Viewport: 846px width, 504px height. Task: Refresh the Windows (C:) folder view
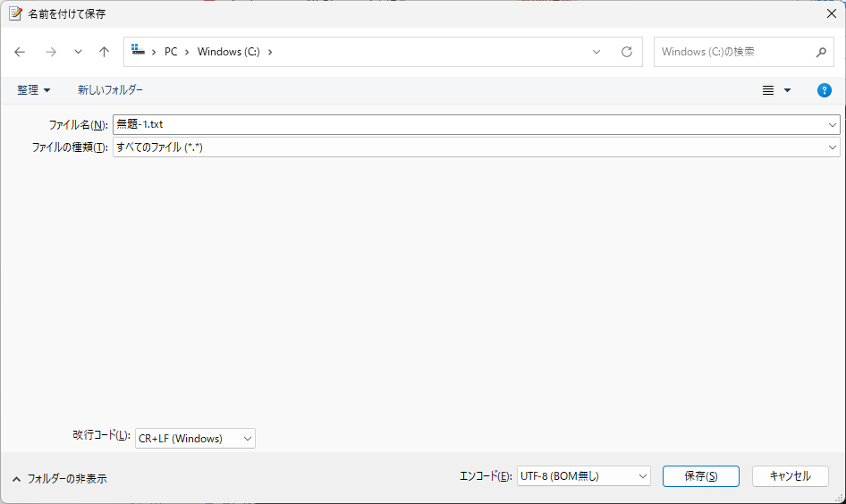pos(626,52)
